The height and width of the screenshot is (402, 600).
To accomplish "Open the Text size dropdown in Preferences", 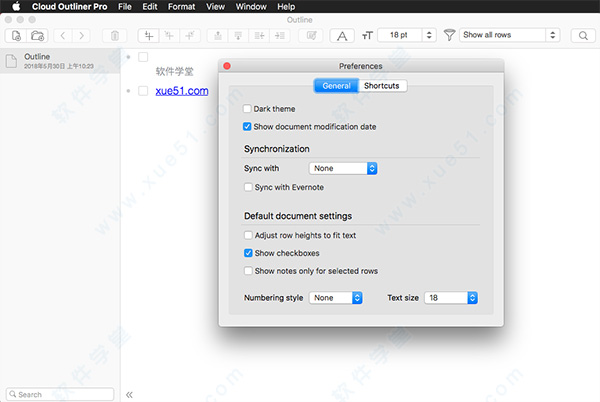I will (451, 298).
